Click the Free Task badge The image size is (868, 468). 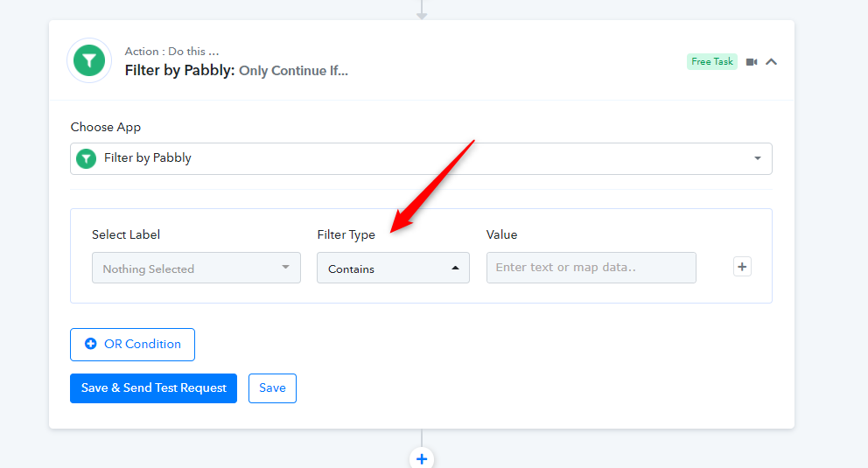[712, 61]
